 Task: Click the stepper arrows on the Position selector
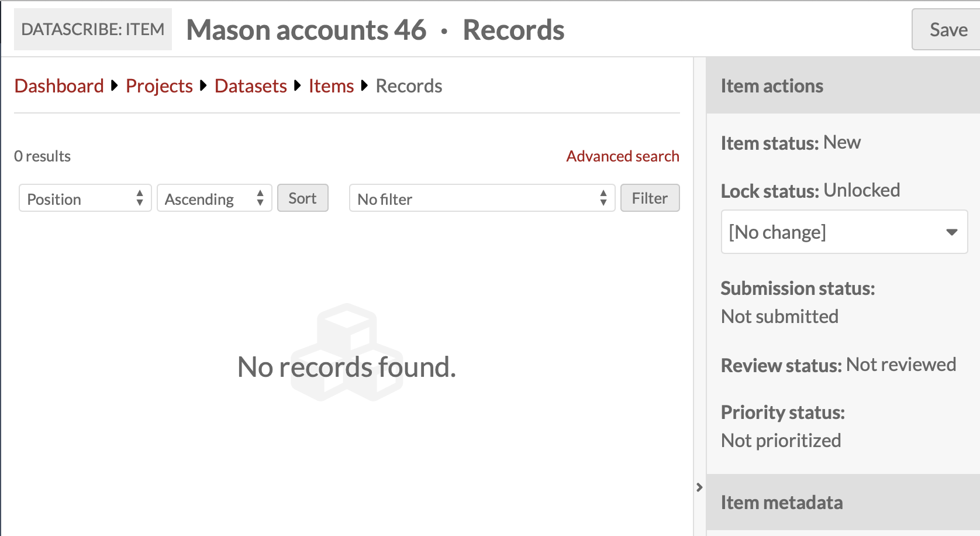(x=140, y=198)
